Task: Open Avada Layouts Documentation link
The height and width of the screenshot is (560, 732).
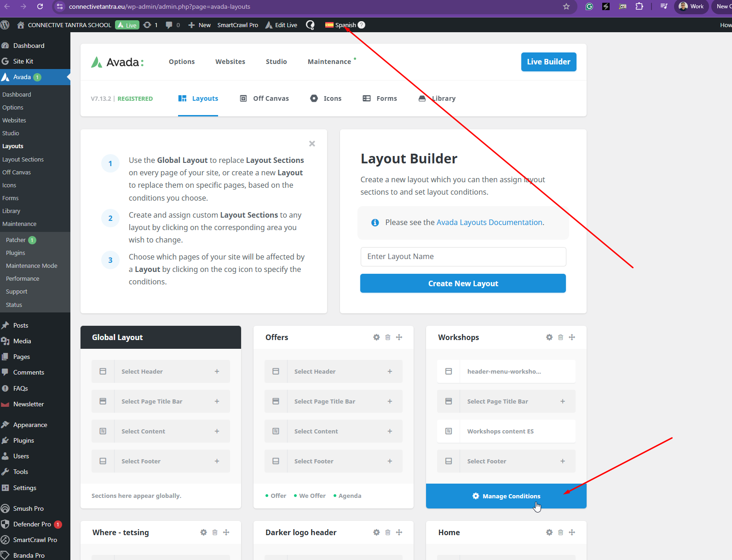Action: [x=490, y=222]
